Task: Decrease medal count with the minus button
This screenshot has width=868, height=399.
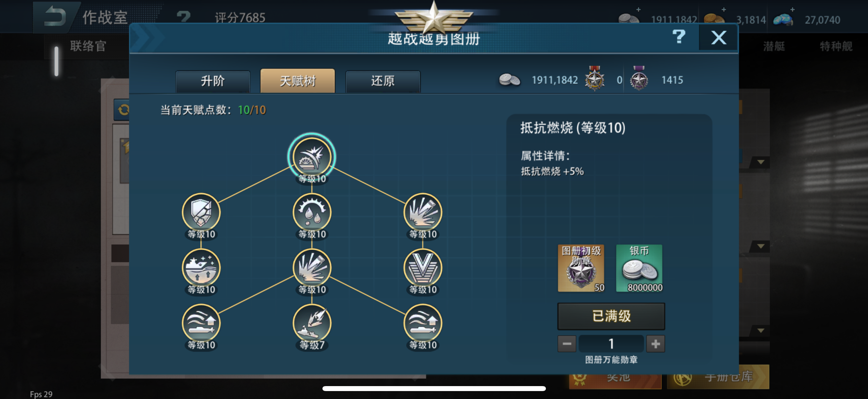Action: point(567,344)
